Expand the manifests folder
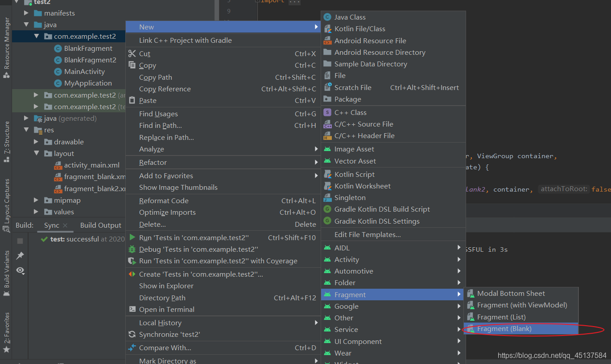611x364 pixels. click(x=26, y=13)
